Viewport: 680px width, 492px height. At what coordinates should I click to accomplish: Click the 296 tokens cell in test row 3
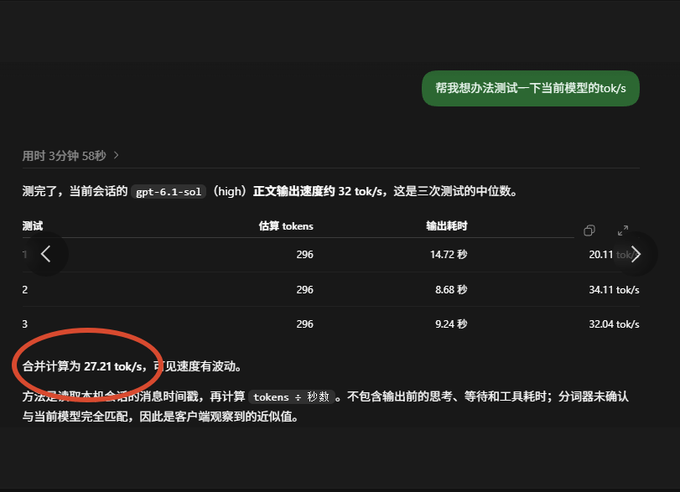click(305, 324)
